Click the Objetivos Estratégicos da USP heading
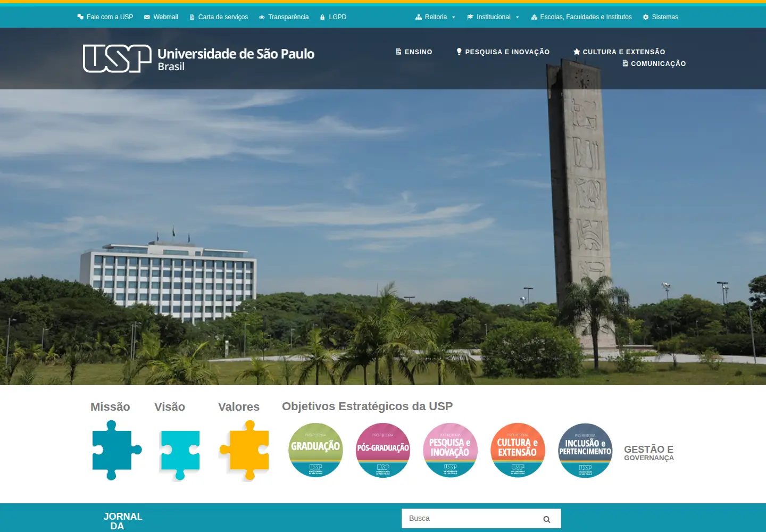The width and height of the screenshot is (766, 532). tap(368, 406)
